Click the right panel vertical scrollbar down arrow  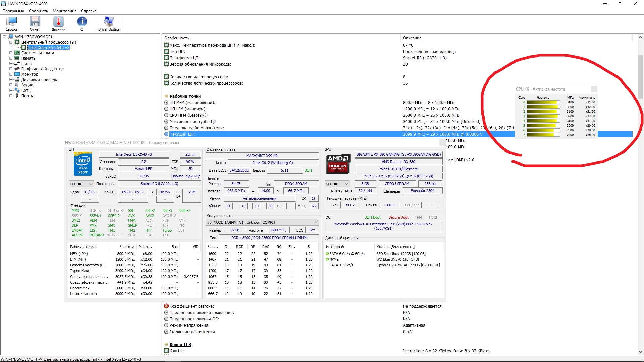(640, 352)
